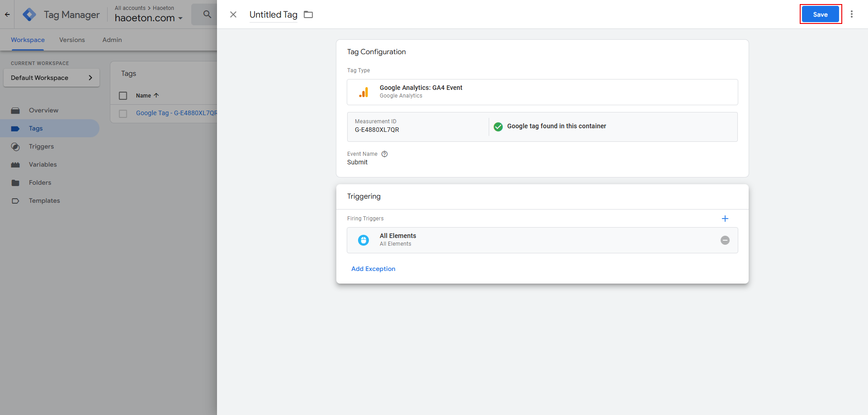Viewport: 868px width, 415px height.
Task: Click the Measurement ID G-E4880XL7QR value
Action: tap(377, 130)
